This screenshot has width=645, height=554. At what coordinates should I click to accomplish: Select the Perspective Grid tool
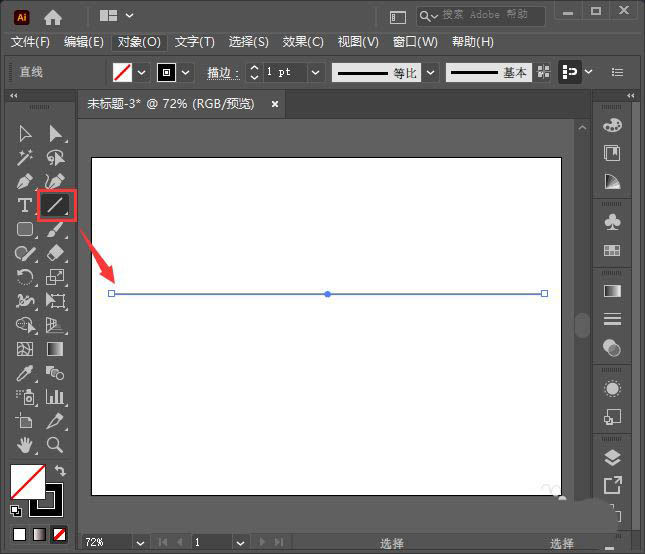click(x=56, y=325)
